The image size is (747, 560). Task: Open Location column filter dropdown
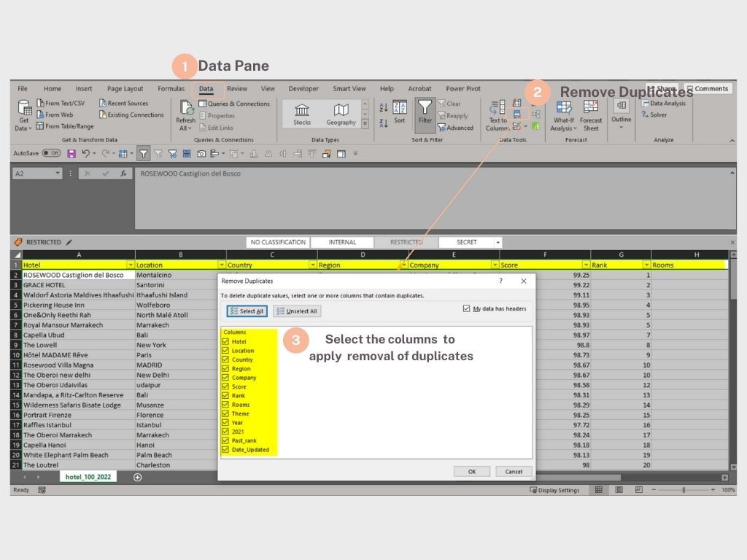(222, 265)
